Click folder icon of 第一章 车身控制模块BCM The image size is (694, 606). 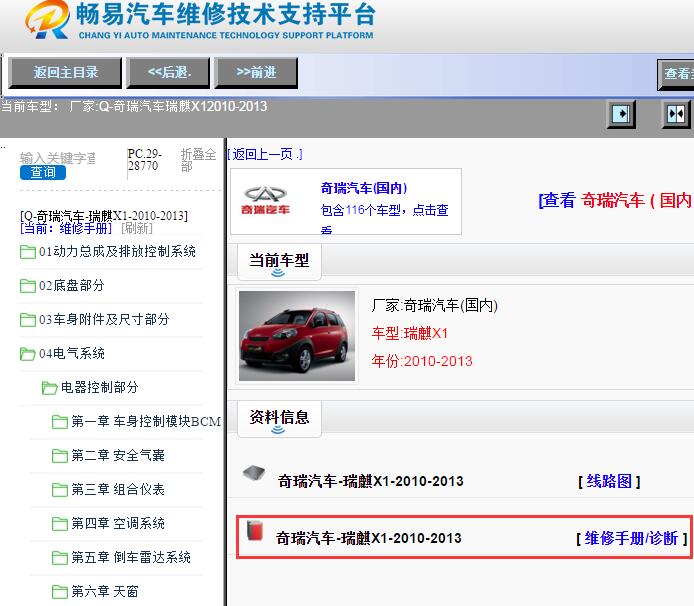[60, 422]
